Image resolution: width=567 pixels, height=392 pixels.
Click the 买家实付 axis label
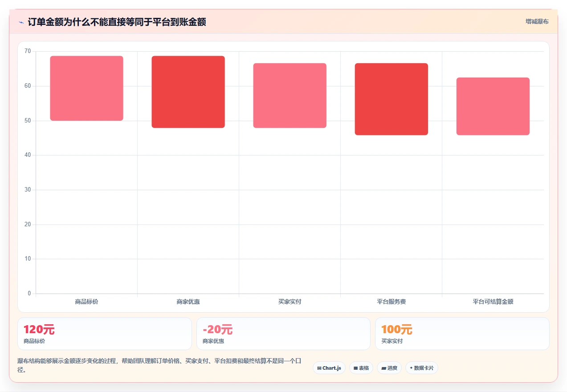click(x=290, y=302)
